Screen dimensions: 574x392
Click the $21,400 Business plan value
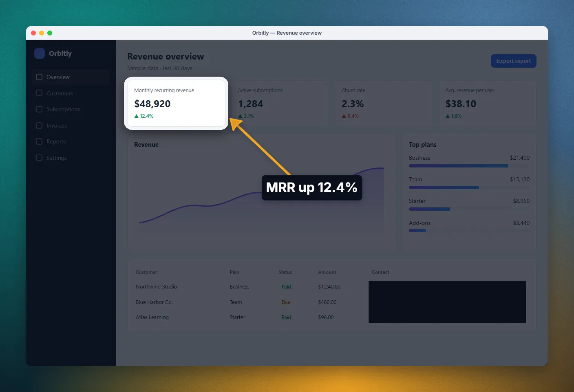[520, 158]
